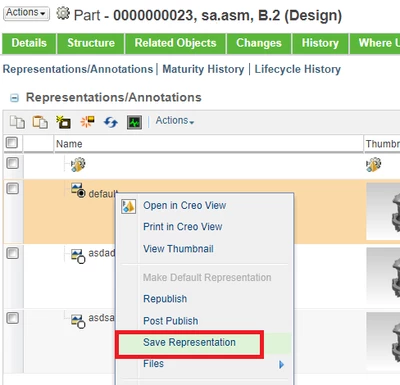
Task: Open the Changes tab
Action: (x=259, y=43)
